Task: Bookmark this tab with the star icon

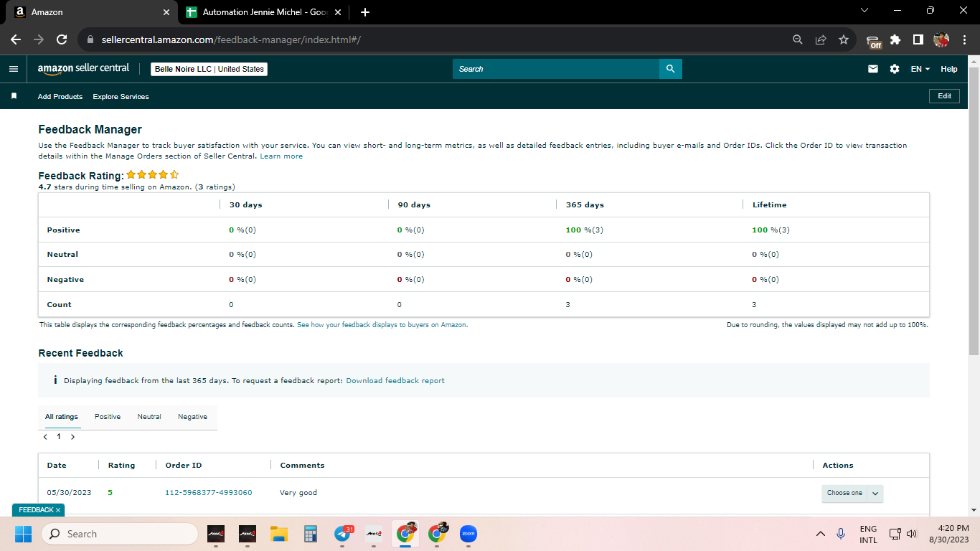Action: [844, 39]
